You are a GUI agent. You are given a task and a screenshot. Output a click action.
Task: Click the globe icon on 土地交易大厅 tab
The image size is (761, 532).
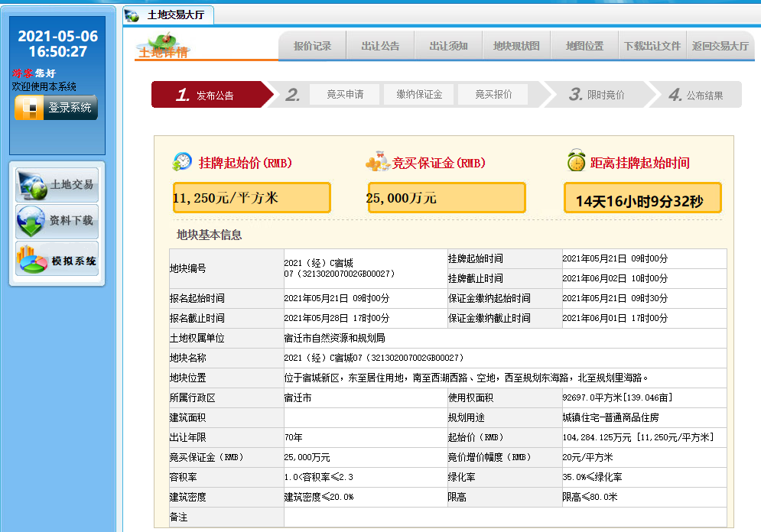(x=132, y=15)
